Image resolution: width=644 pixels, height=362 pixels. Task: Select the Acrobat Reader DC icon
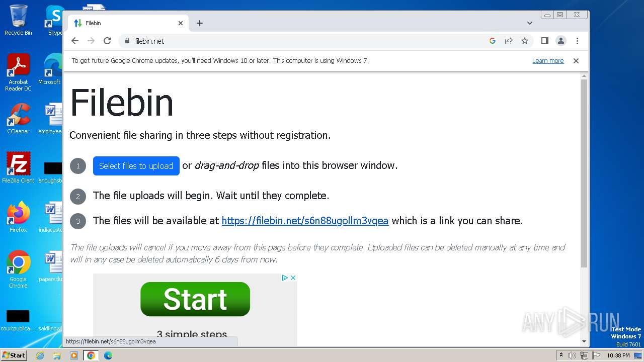(x=18, y=73)
